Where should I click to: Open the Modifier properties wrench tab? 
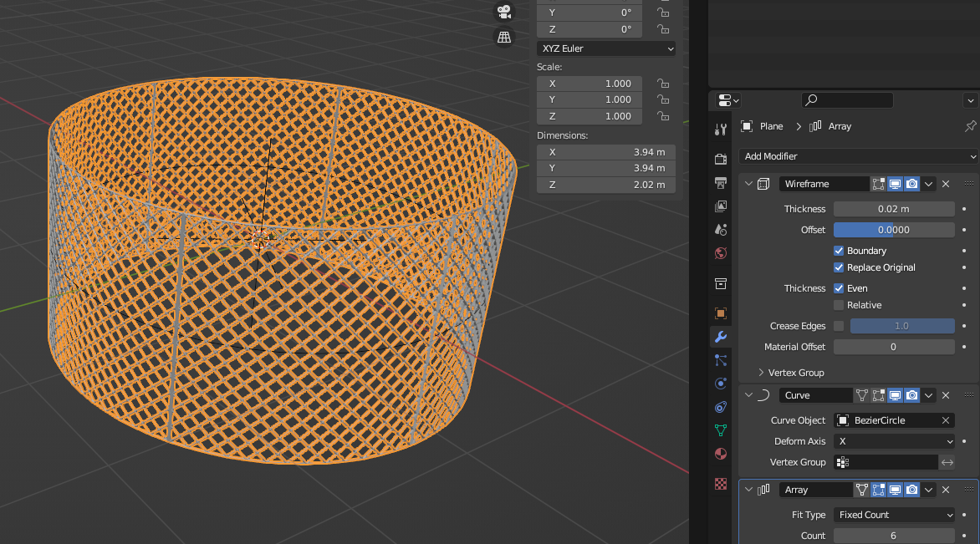[x=721, y=337]
